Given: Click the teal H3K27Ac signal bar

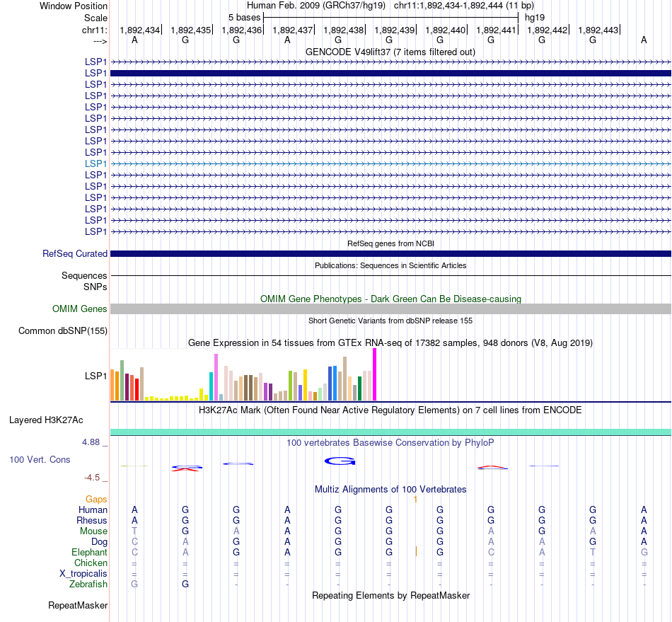Looking at the screenshot, I should (x=390, y=432).
